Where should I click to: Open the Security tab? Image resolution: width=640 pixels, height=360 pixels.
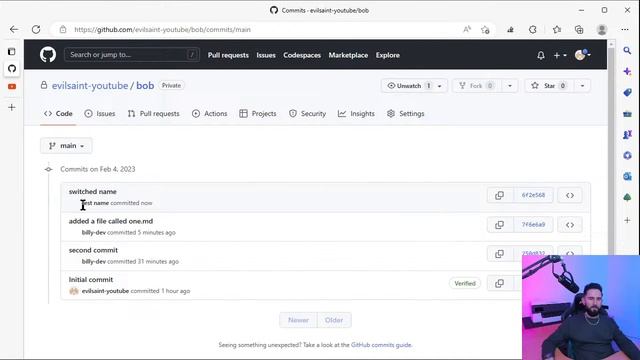point(307,113)
